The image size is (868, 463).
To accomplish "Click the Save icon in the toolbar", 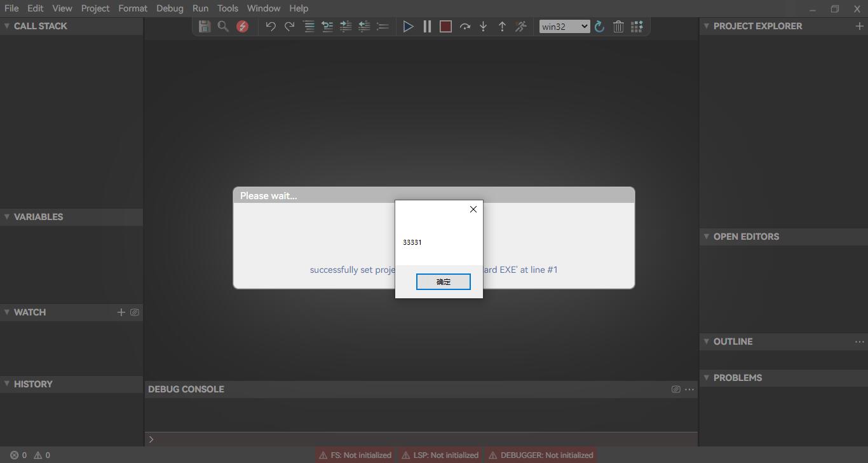I will [204, 26].
